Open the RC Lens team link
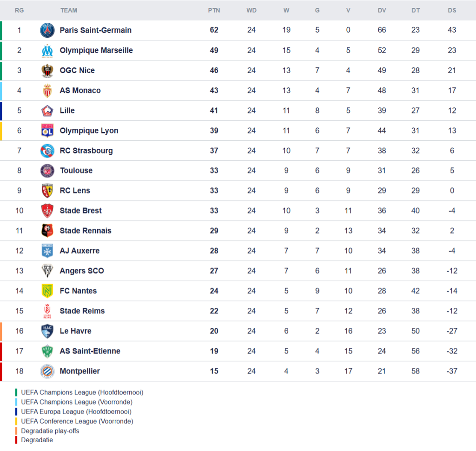The image size is (476, 451). pyautogui.click(x=75, y=191)
